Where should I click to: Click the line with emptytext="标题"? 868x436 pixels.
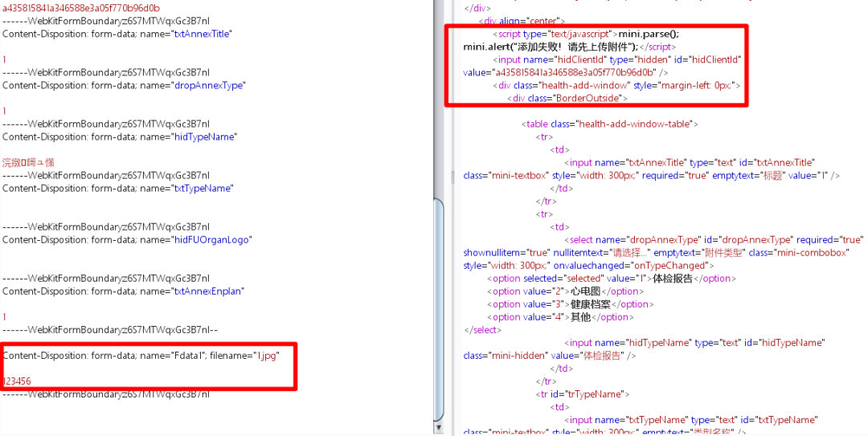pyautogui.click(x=652, y=175)
